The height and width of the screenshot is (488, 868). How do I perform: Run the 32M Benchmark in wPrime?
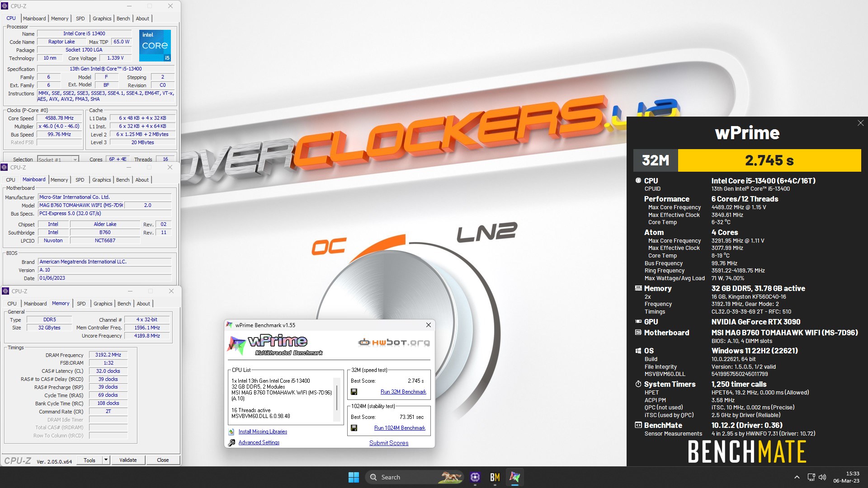coord(403,392)
